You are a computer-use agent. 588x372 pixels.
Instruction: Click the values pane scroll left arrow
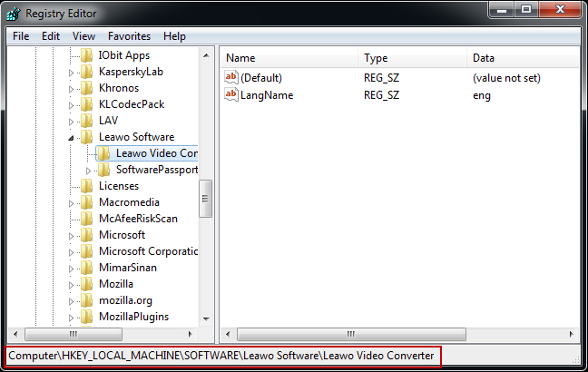pyautogui.click(x=228, y=334)
